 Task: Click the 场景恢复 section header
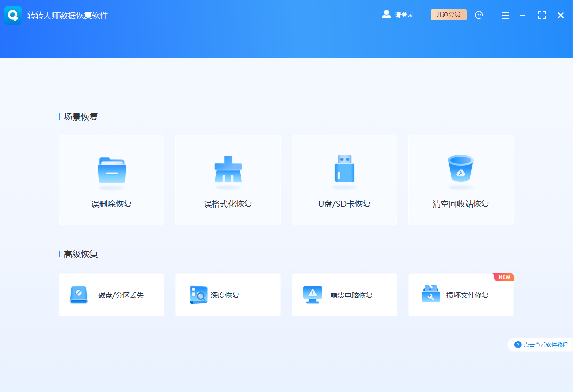(80, 116)
